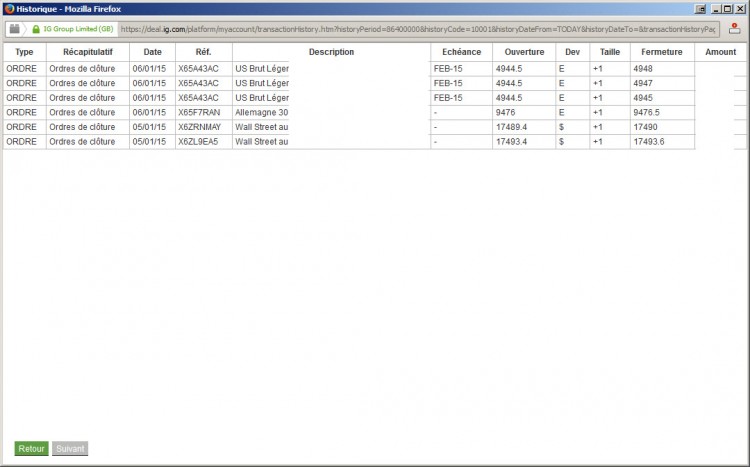Viewport: 750px width, 467px height.
Task: Click the green padlock security icon
Action: (36, 29)
